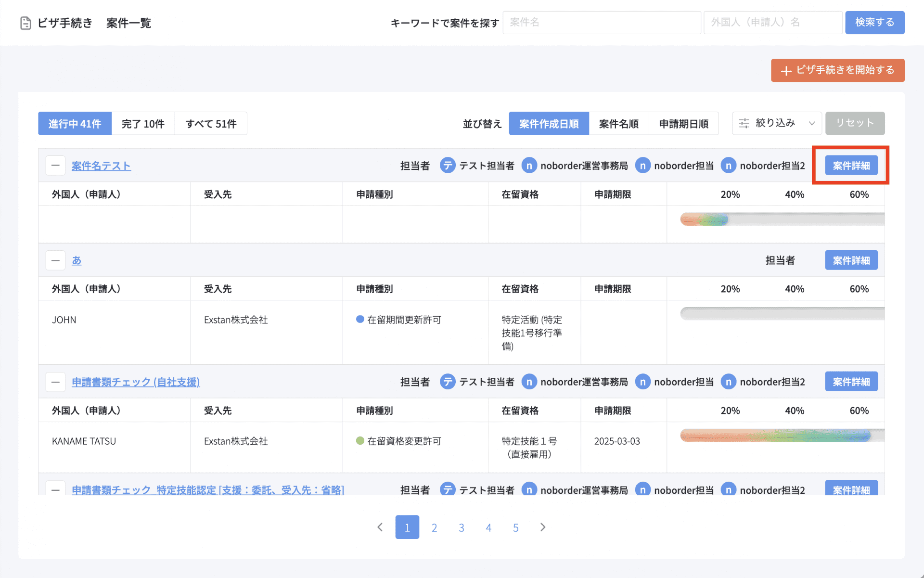Go to previous page with left arrow

[x=380, y=527]
